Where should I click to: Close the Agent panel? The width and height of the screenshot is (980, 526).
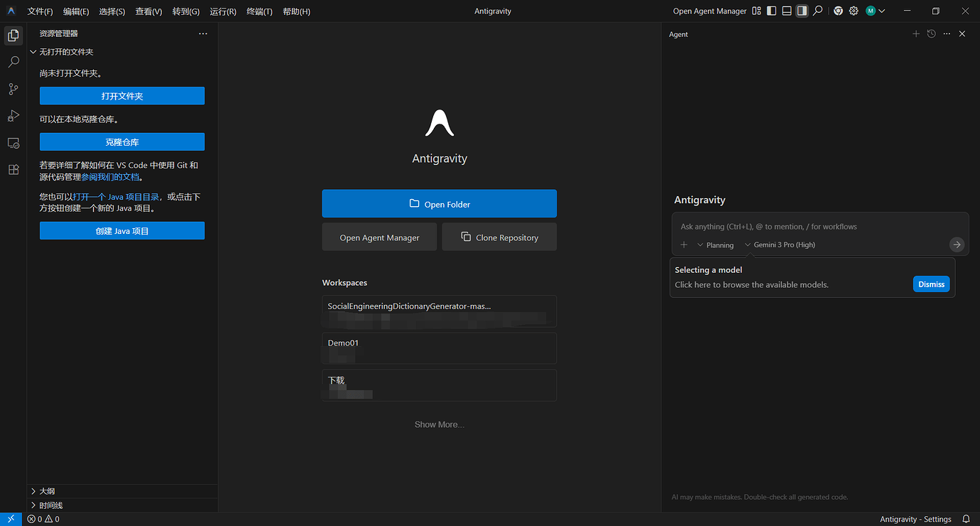[x=962, y=33]
